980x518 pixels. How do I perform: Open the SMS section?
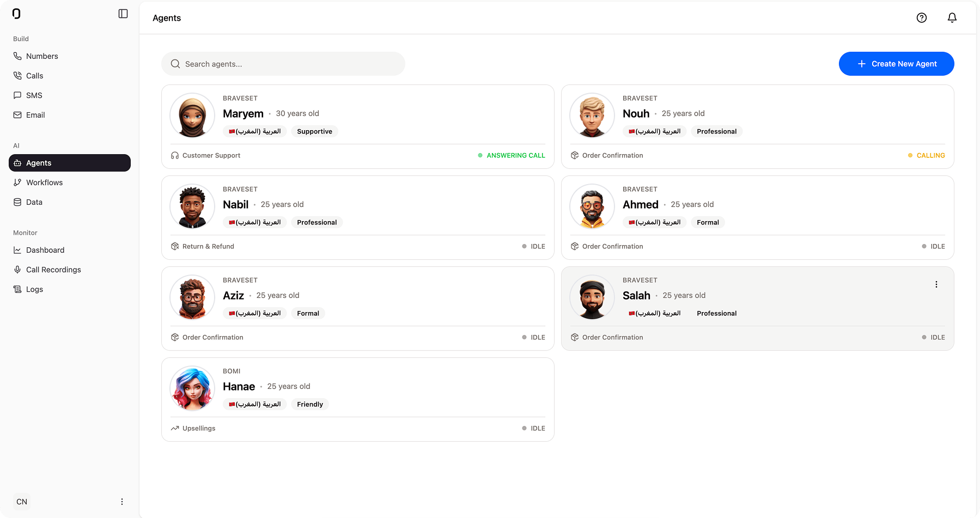(35, 95)
